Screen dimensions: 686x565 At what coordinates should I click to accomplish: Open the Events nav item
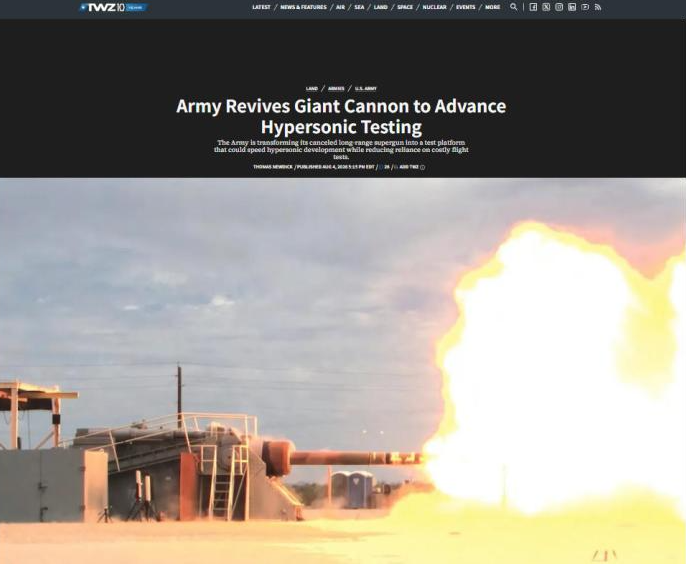point(466,7)
